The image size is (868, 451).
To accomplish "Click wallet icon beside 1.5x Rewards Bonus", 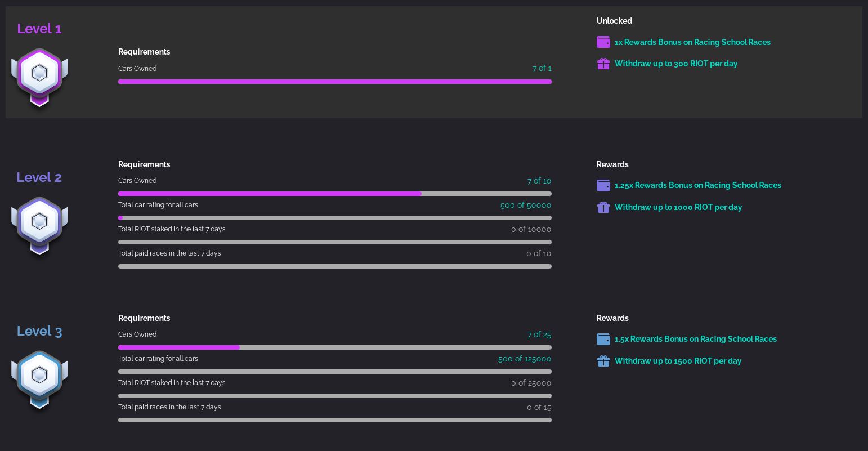I will (x=603, y=339).
